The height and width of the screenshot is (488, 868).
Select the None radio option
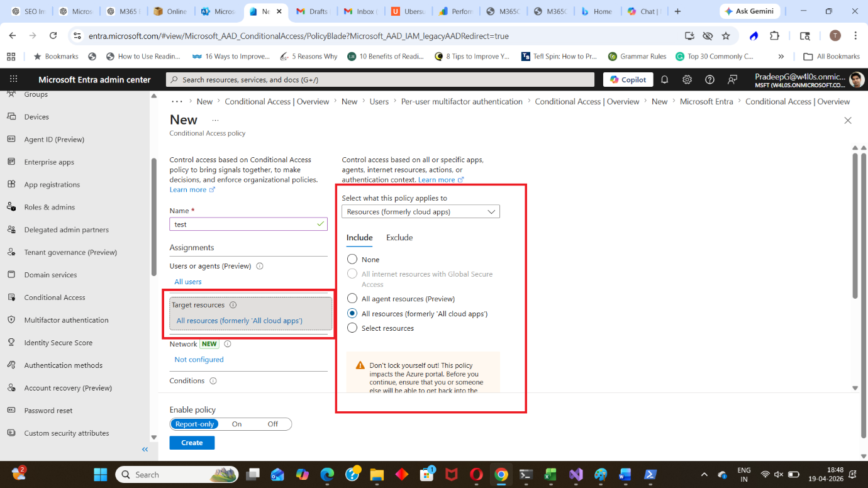[x=352, y=260]
